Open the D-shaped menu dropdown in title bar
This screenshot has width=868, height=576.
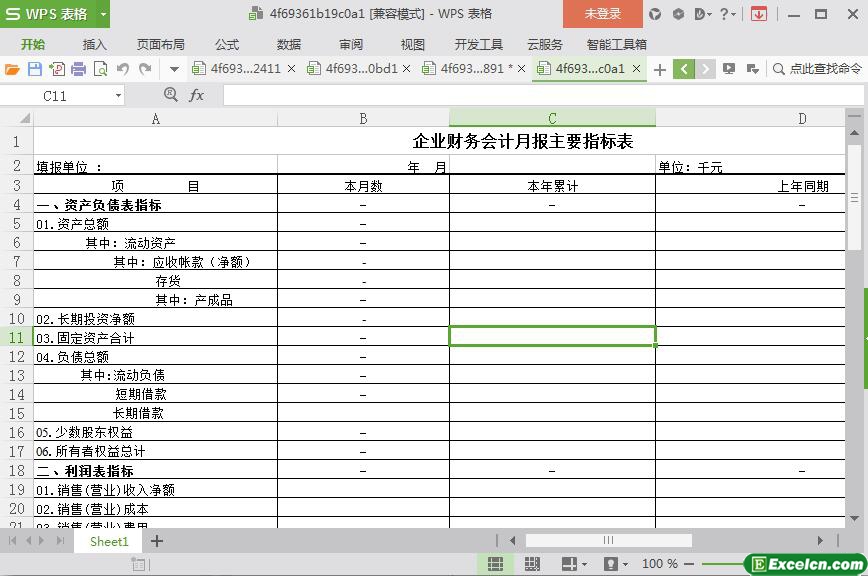tap(702, 14)
